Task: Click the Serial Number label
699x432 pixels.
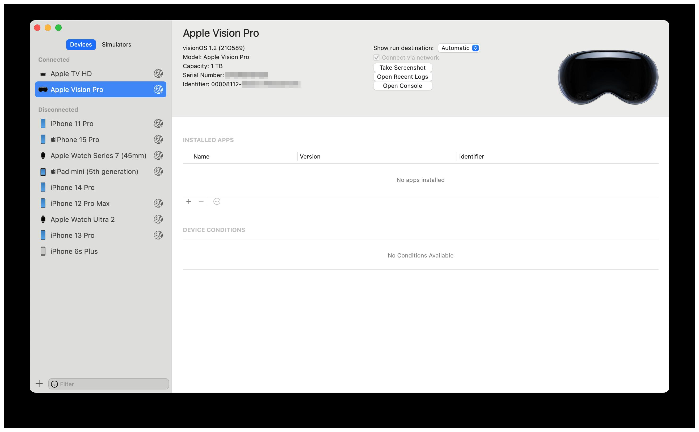Action: [203, 75]
